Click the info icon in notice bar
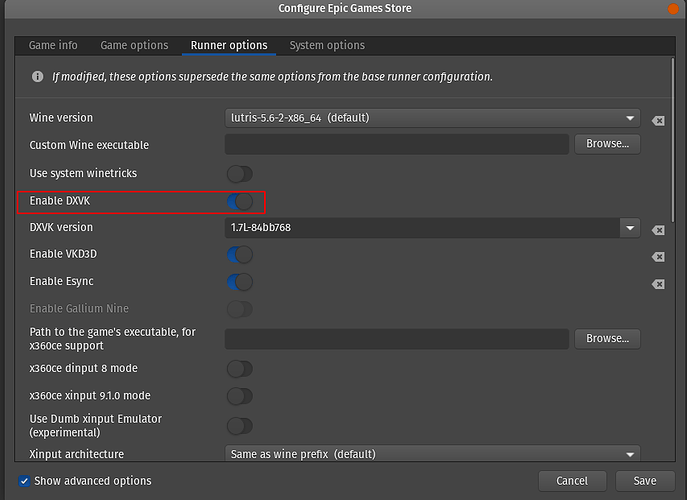The image size is (687, 500). (38, 77)
